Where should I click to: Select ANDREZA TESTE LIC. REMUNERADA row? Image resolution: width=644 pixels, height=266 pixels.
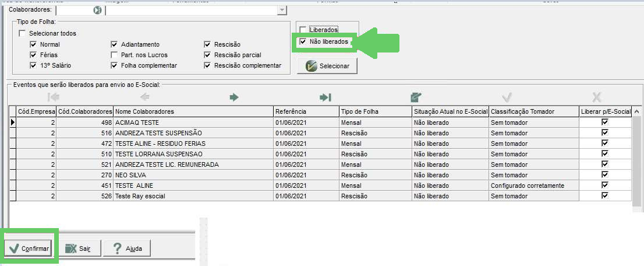coord(320,164)
